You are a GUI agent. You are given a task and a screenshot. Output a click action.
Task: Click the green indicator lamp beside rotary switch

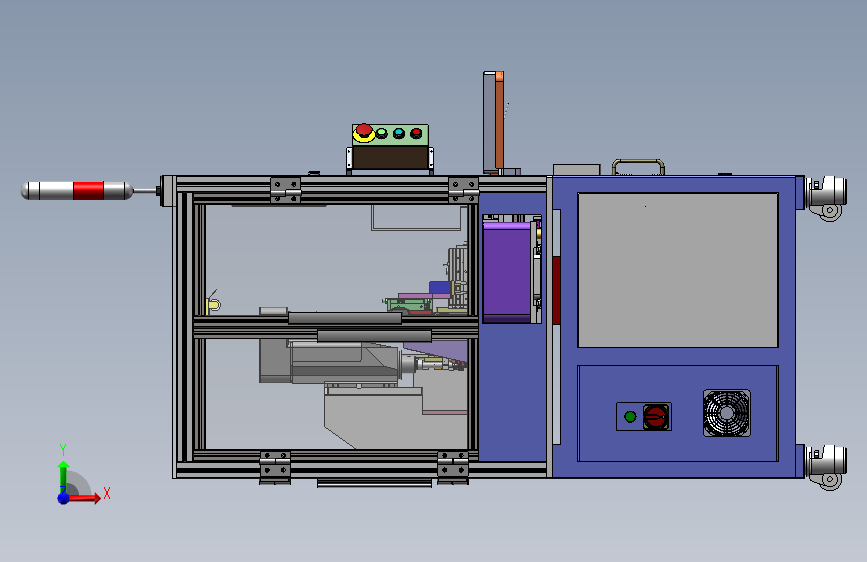630,417
